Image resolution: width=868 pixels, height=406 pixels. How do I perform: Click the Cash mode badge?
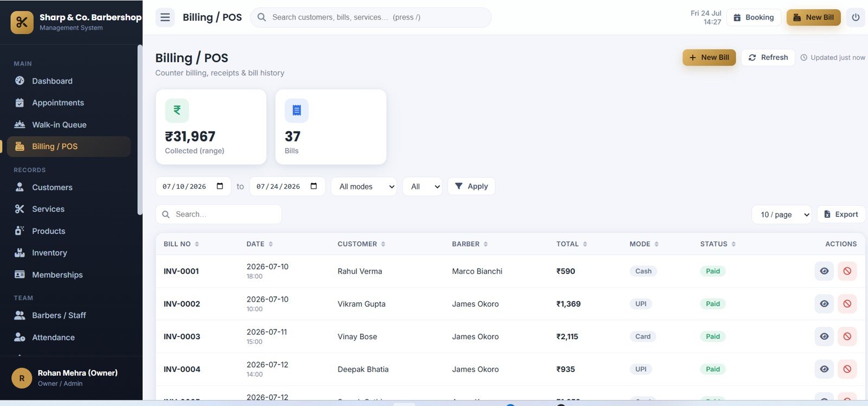(643, 271)
